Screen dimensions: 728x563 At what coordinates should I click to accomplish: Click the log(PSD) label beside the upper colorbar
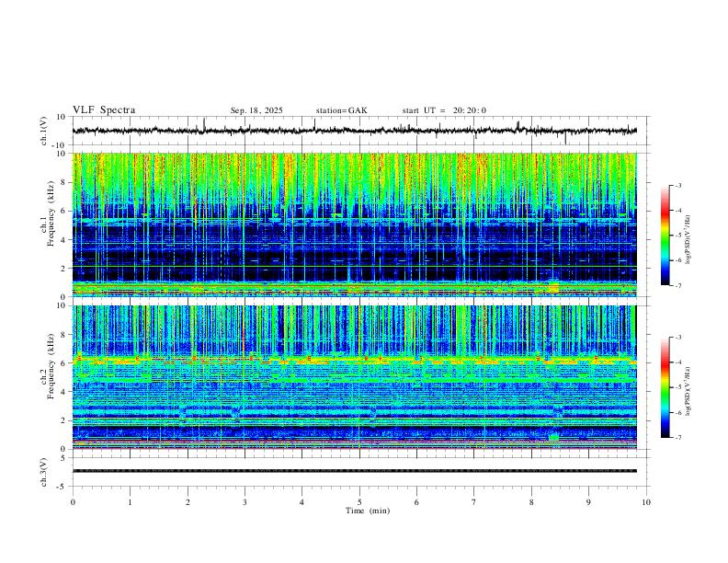(x=688, y=239)
